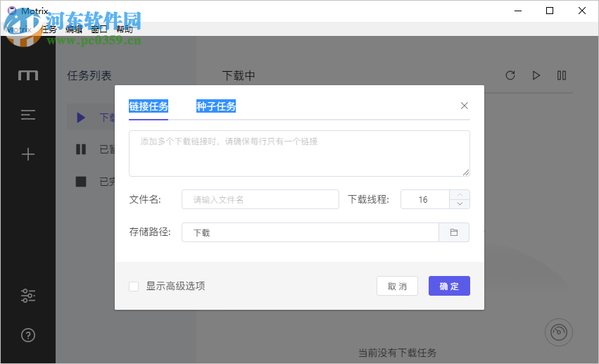Click the speedometer icon at bottom right
Image resolution: width=599 pixels, height=364 pixels.
(558, 332)
